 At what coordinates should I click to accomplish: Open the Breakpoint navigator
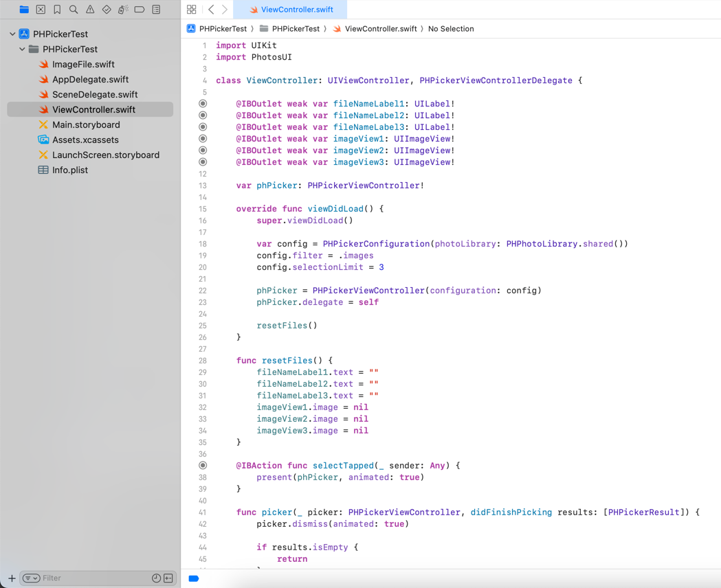(140, 10)
